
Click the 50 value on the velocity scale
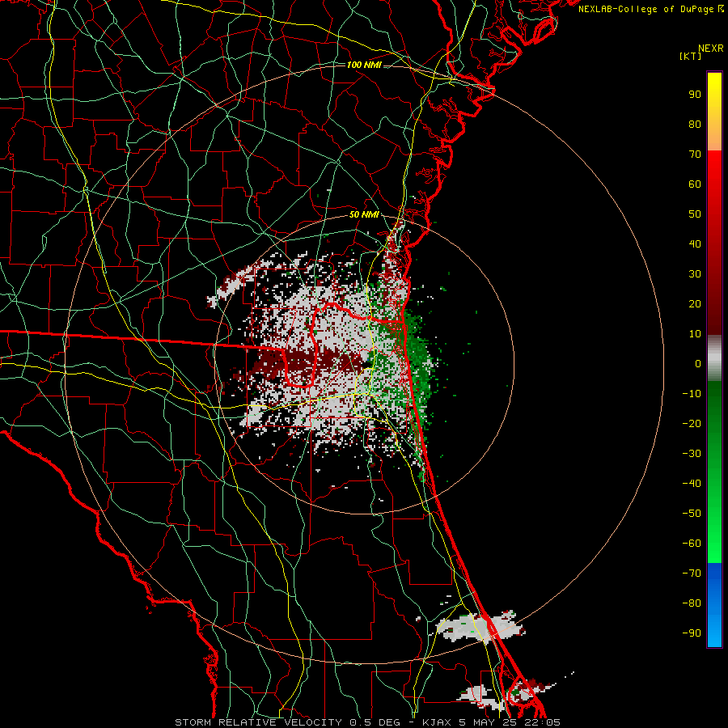click(695, 214)
